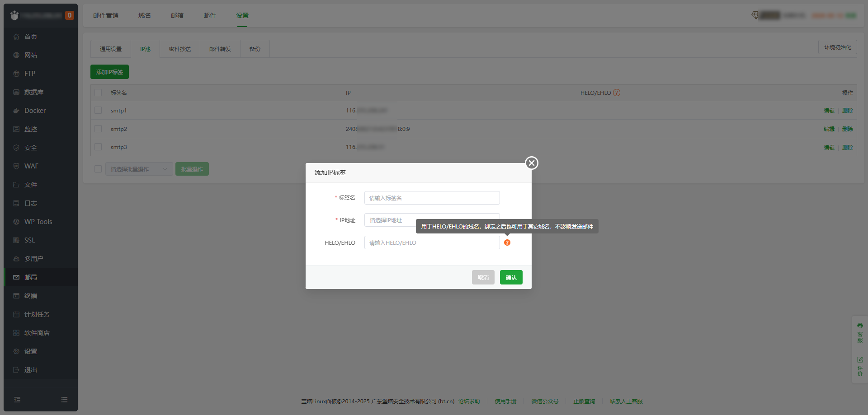Switch to the 通用设置 sub-tab

111,49
